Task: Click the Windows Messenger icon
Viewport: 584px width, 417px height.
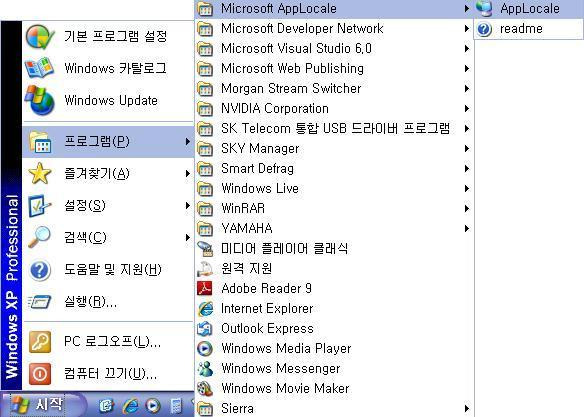Action: coord(205,369)
